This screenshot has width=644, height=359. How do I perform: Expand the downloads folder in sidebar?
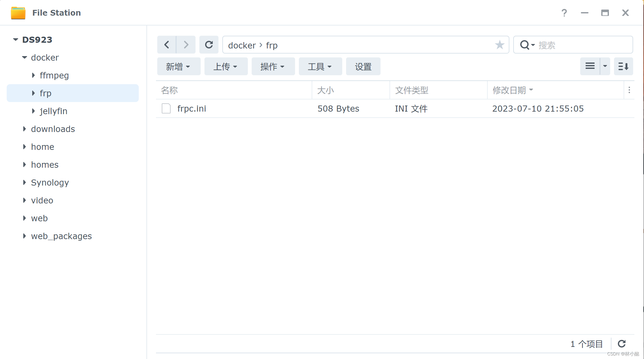(25, 129)
